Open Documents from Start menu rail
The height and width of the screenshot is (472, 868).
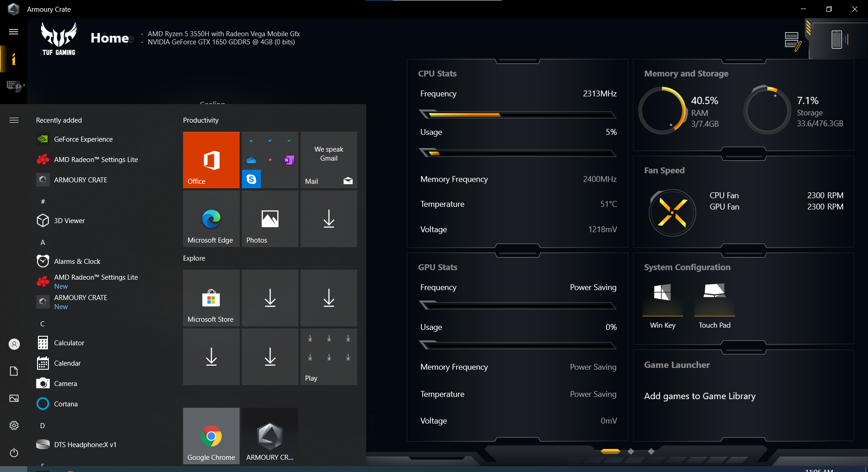pyautogui.click(x=14, y=371)
